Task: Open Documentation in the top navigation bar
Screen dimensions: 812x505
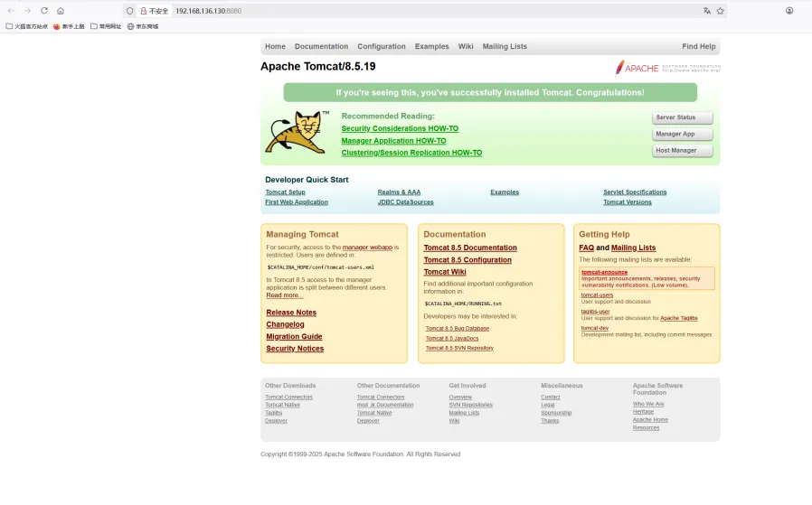Action: [321, 47]
